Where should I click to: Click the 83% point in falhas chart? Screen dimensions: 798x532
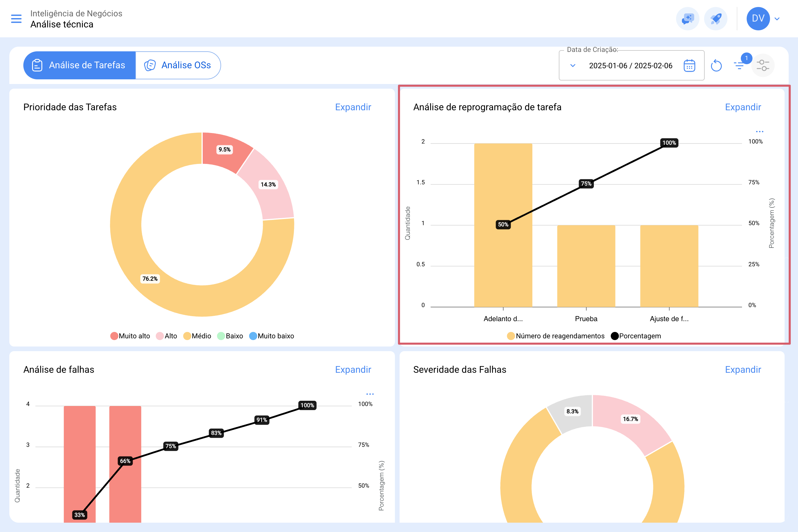(x=216, y=433)
